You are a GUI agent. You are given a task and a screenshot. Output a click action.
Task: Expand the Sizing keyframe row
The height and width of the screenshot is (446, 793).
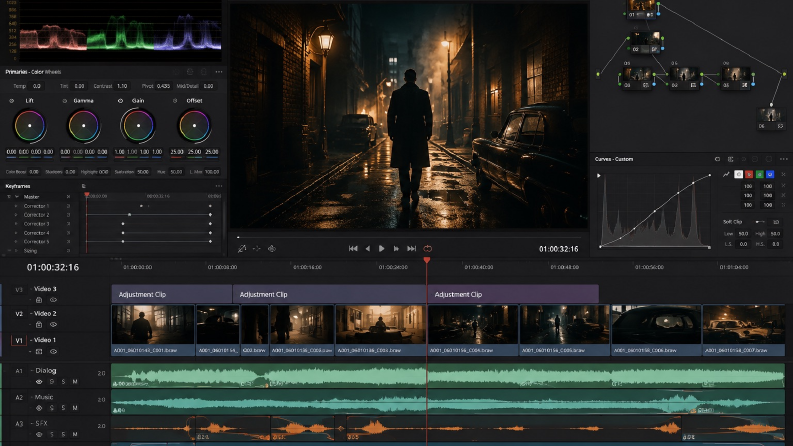(16, 251)
